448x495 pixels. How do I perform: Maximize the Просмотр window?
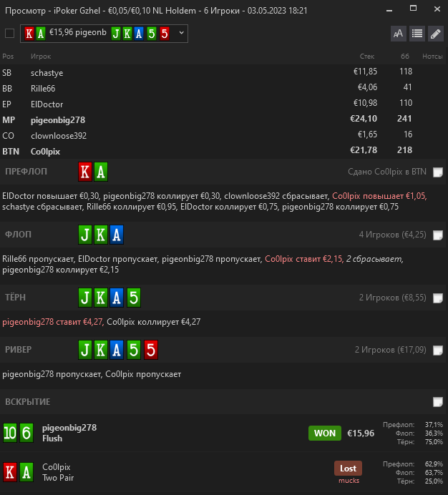[413, 9]
